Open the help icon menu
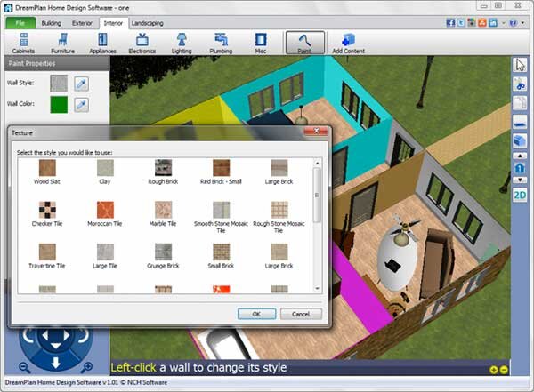 point(514,23)
